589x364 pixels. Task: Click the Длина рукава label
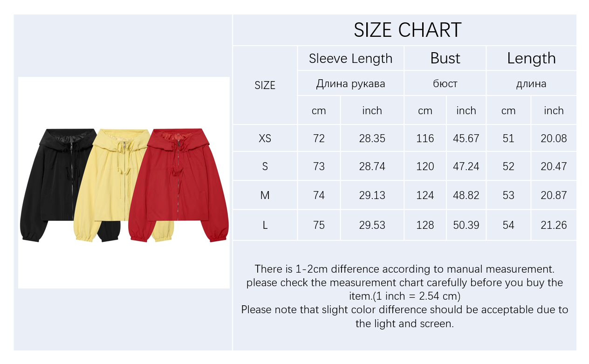(350, 84)
